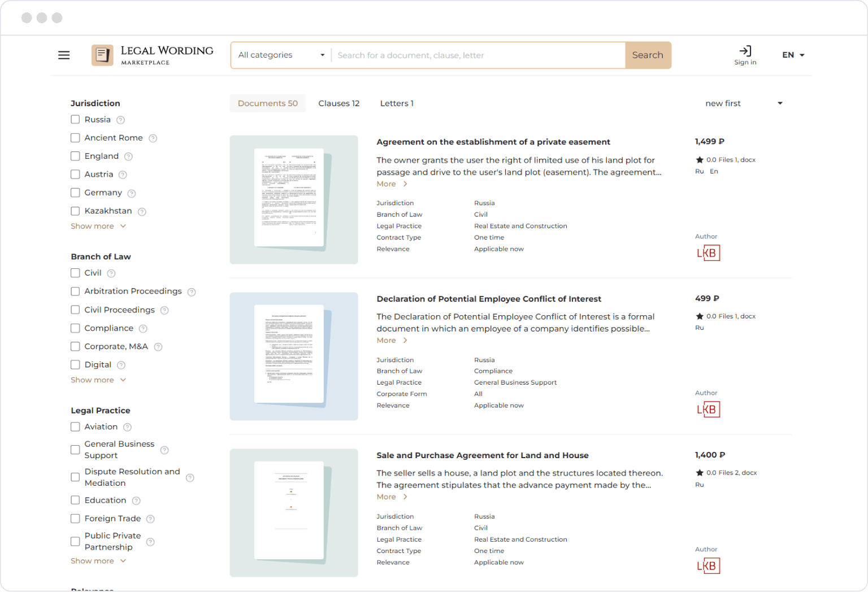Click the star rating icon on the Declaration document
868x592 pixels.
(700, 316)
